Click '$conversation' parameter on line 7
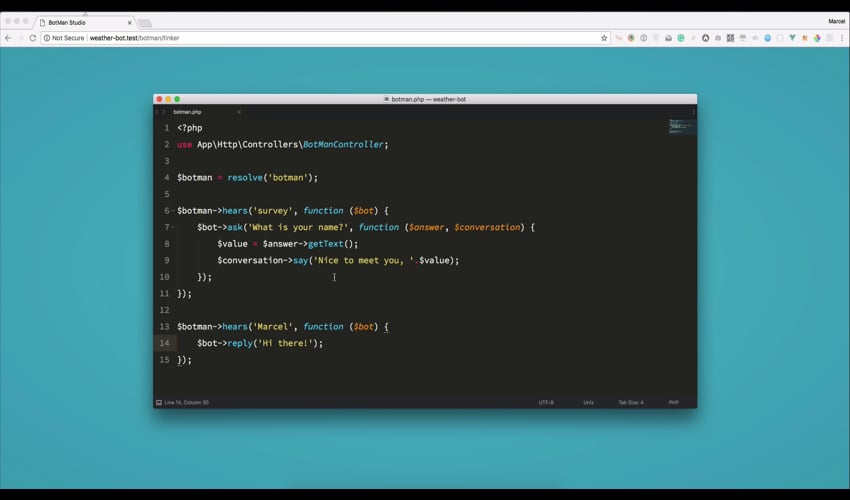850x500 pixels. pyautogui.click(x=487, y=227)
